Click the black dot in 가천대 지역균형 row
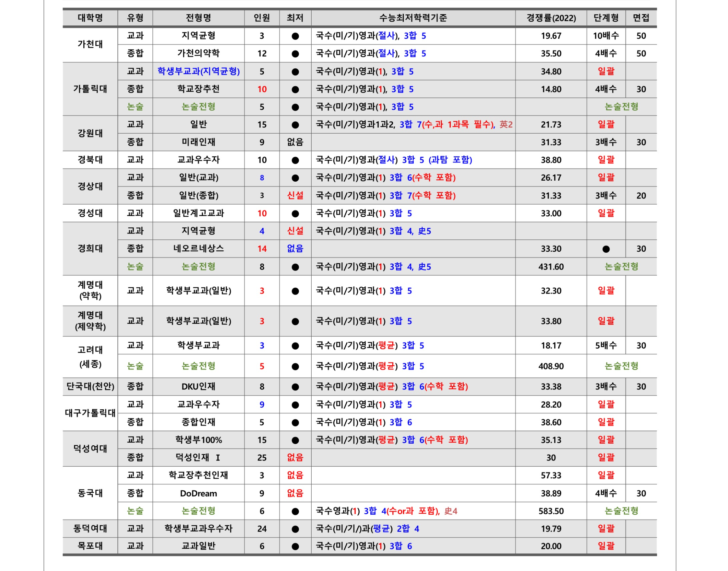Screen dimensions: 728x571 (x=295, y=36)
